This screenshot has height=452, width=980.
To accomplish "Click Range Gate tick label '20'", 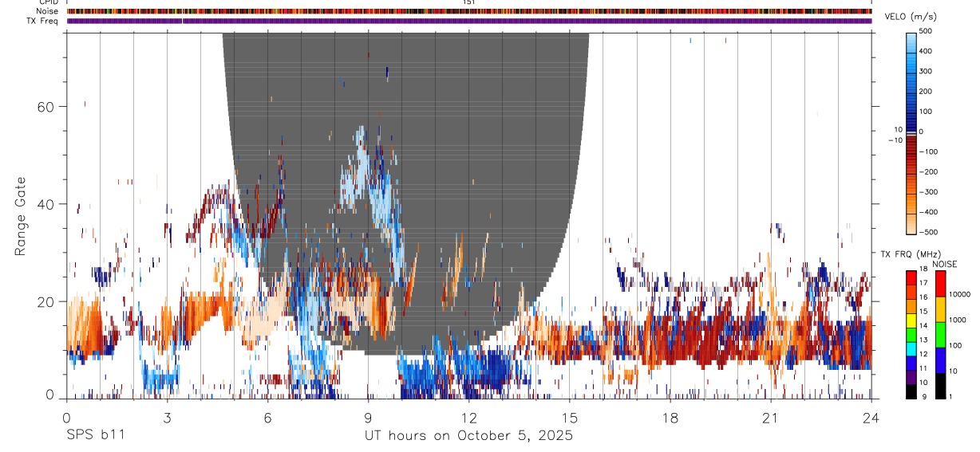I will click(47, 302).
